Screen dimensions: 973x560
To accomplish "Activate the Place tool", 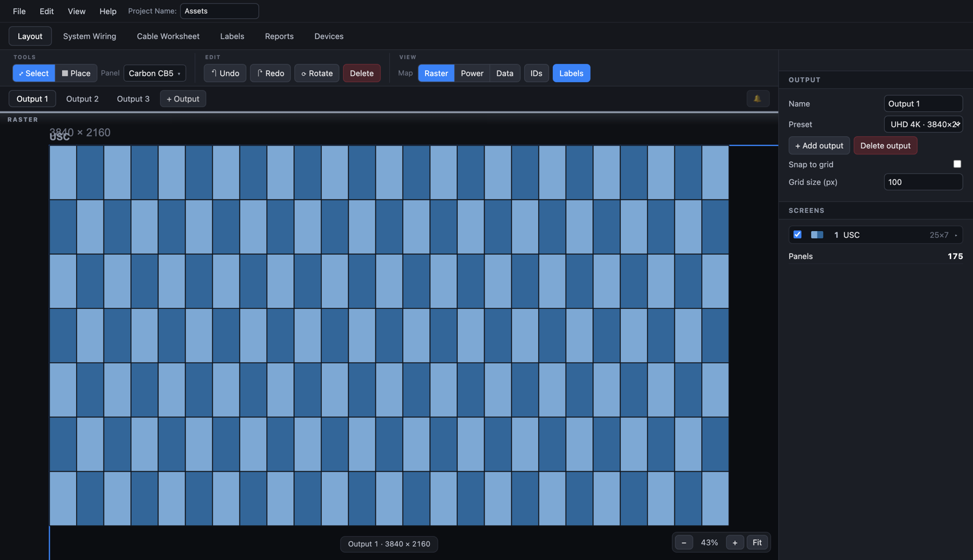I will [x=76, y=73].
